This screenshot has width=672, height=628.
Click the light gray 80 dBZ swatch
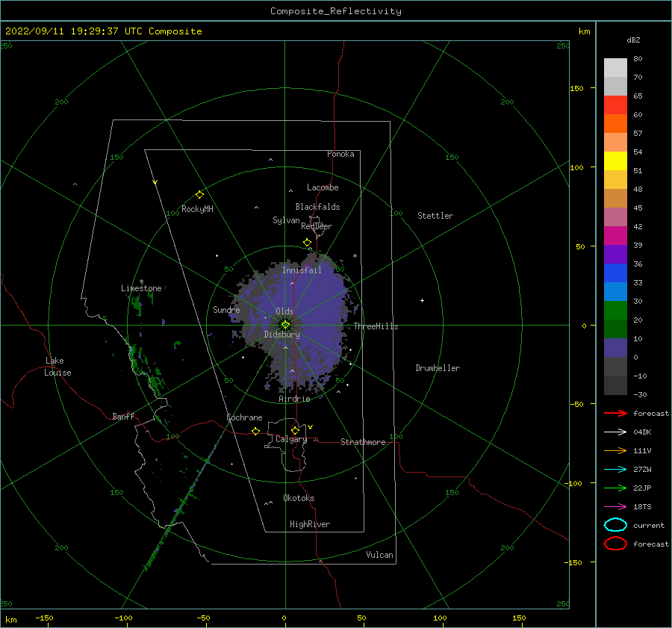pos(615,68)
